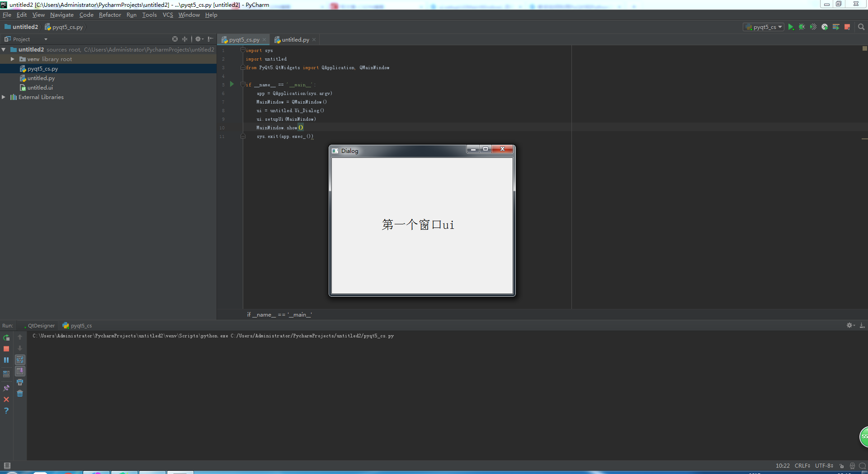
Task: Click pyqt5_cs.py breadcrumb in navigation bar
Action: pyautogui.click(x=64, y=27)
